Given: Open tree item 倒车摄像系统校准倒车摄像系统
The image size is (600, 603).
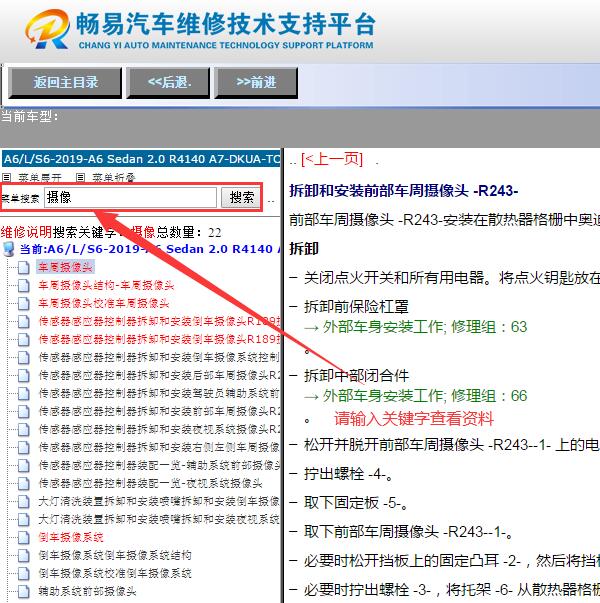Looking at the screenshot, I should (x=115, y=573).
